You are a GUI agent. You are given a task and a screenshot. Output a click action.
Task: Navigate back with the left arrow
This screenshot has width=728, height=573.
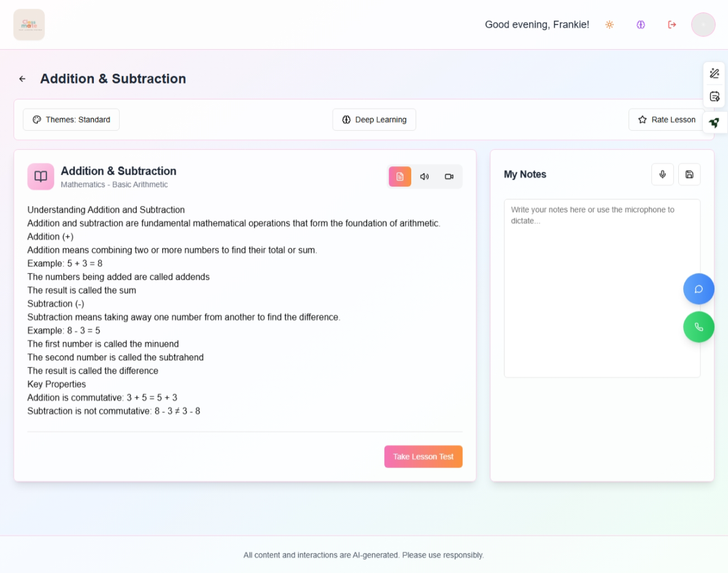pos(22,79)
